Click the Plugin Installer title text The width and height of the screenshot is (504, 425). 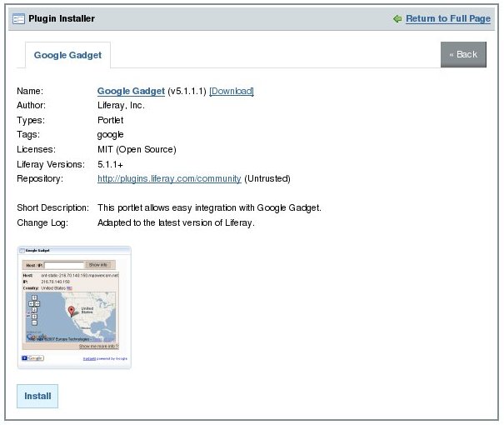pyautogui.click(x=62, y=17)
